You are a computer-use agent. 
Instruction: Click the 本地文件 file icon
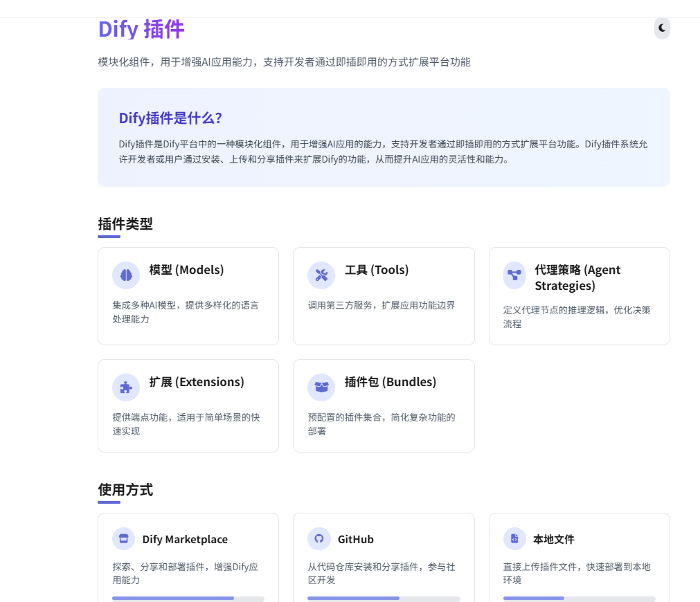(x=515, y=538)
